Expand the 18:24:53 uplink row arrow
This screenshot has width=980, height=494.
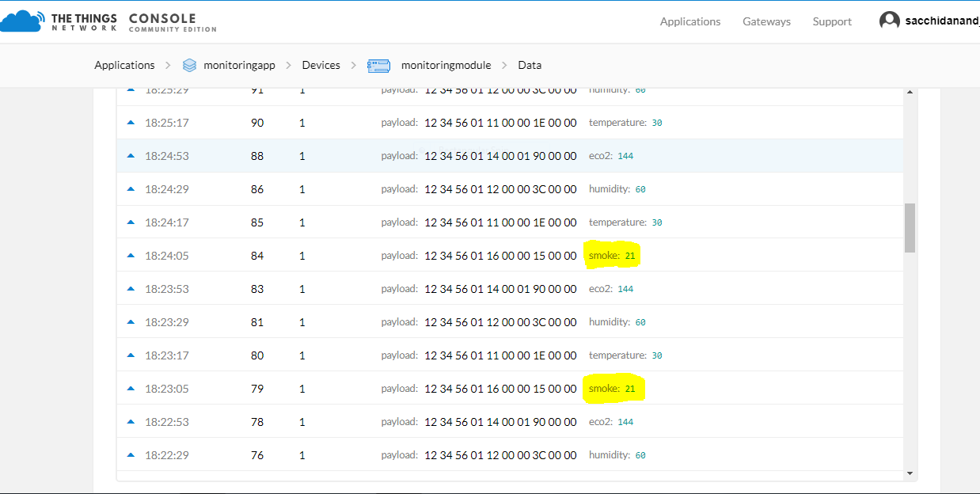(x=131, y=156)
